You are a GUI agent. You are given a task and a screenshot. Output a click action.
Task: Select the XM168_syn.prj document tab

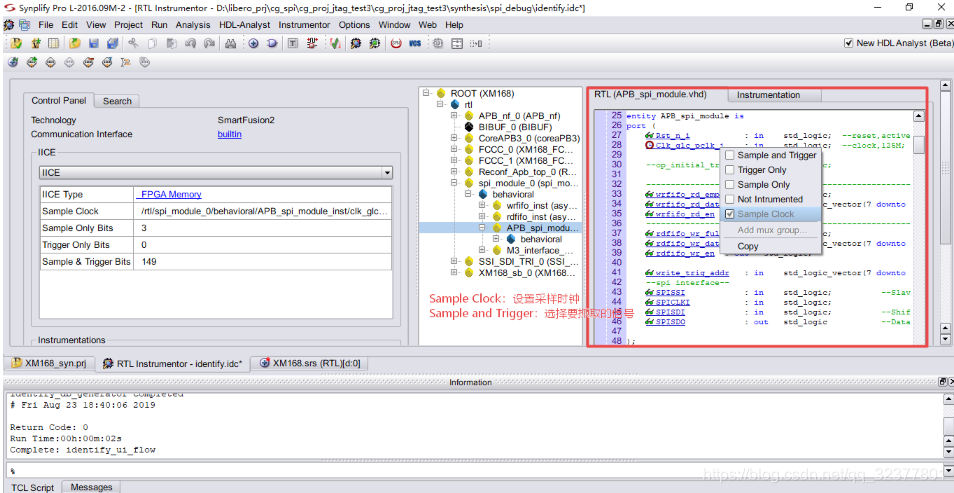pyautogui.click(x=49, y=363)
